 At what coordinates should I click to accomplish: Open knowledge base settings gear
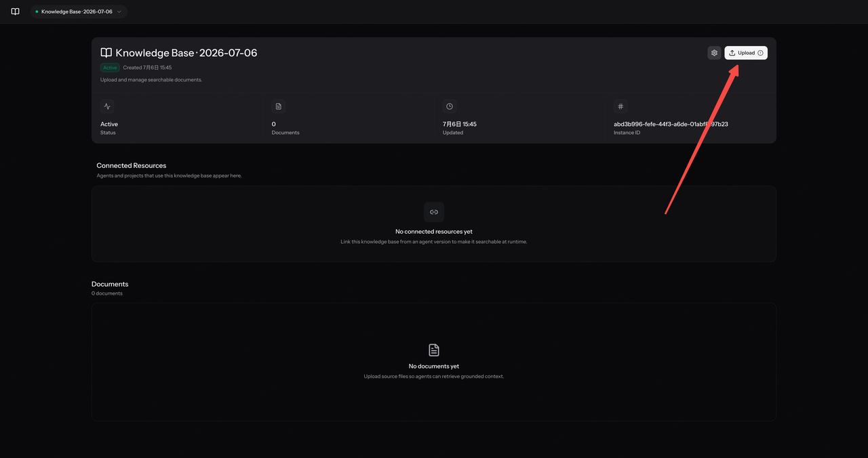pyautogui.click(x=714, y=53)
